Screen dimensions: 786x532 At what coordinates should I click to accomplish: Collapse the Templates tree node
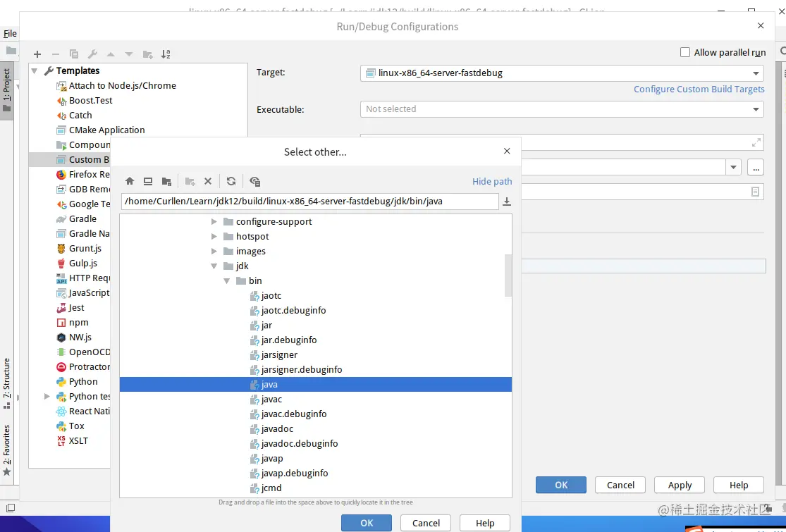pos(35,70)
